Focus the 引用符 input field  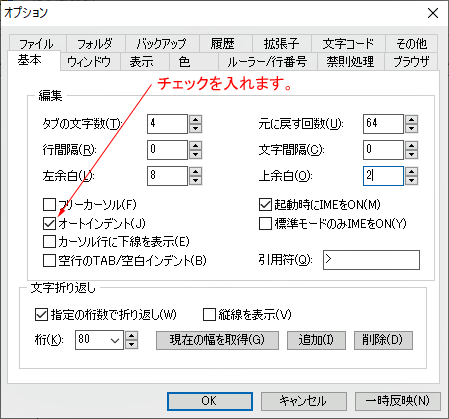371,260
